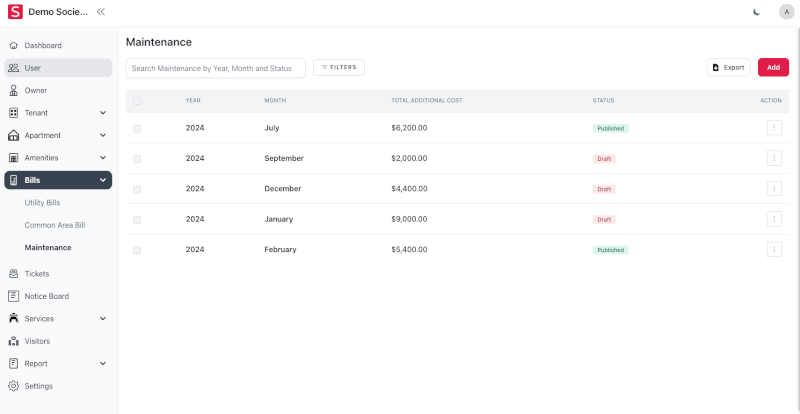Open Settings gear in sidebar

click(14, 386)
